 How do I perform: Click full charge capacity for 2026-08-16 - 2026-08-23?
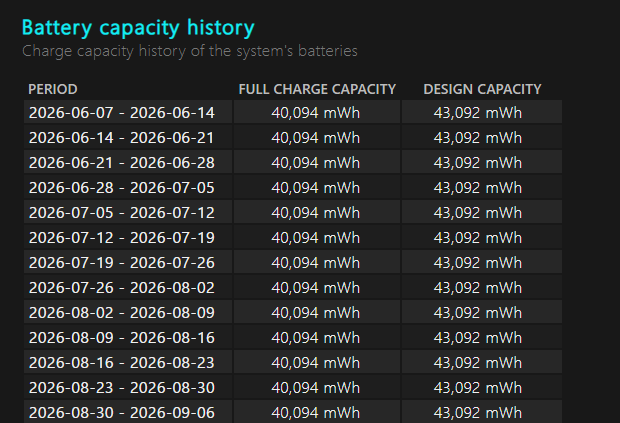[x=316, y=363]
